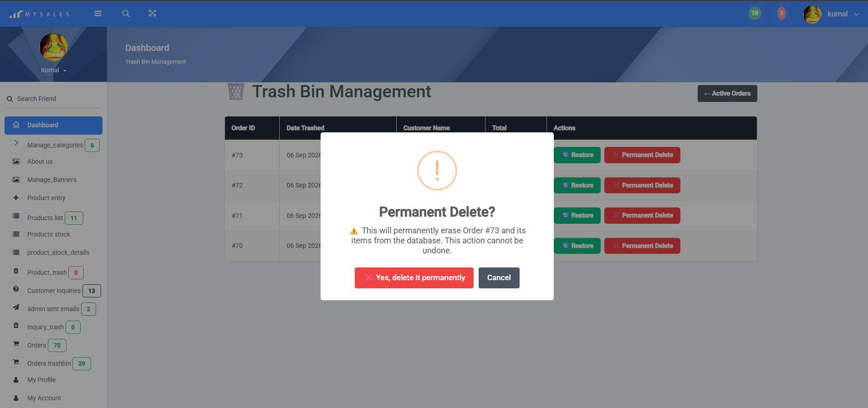Click the paper plane icon beside admin sent emails
This screenshot has width=868, height=408.
pyautogui.click(x=16, y=307)
